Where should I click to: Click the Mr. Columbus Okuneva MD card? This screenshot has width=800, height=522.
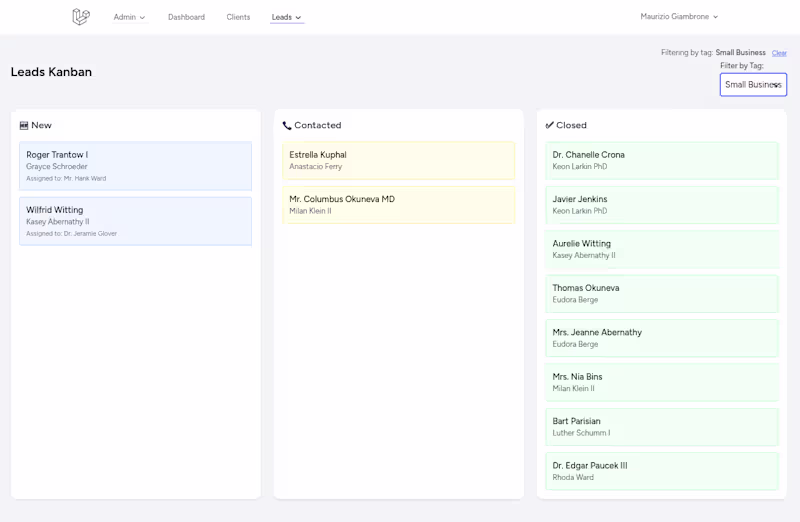click(x=398, y=205)
